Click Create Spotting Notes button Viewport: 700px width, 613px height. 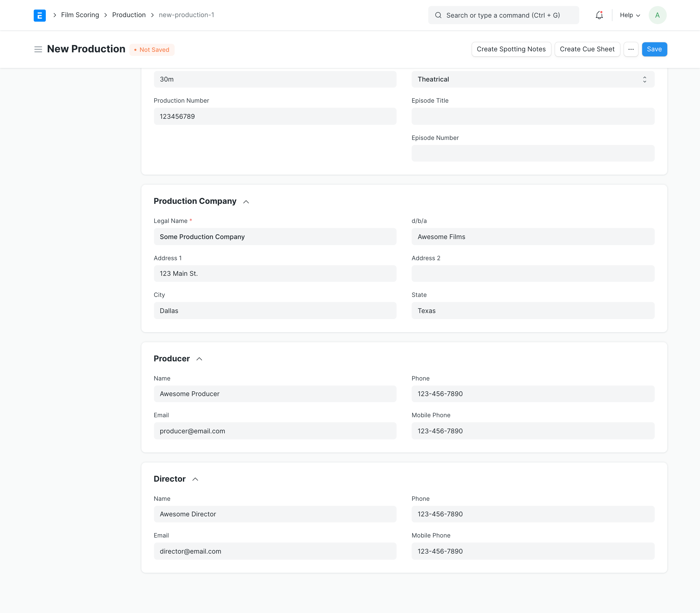coord(511,49)
